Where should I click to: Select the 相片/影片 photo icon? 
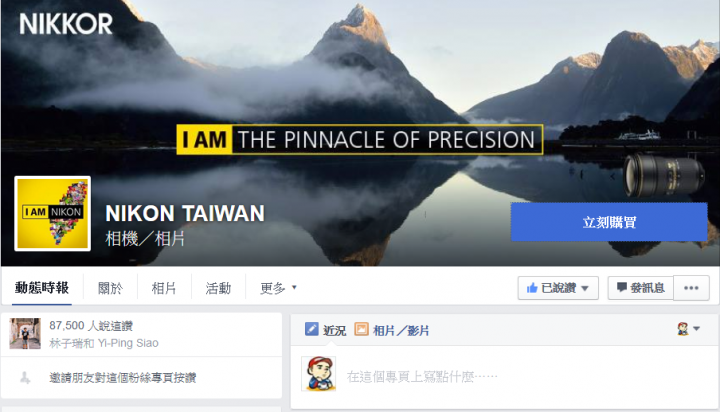[x=361, y=329]
